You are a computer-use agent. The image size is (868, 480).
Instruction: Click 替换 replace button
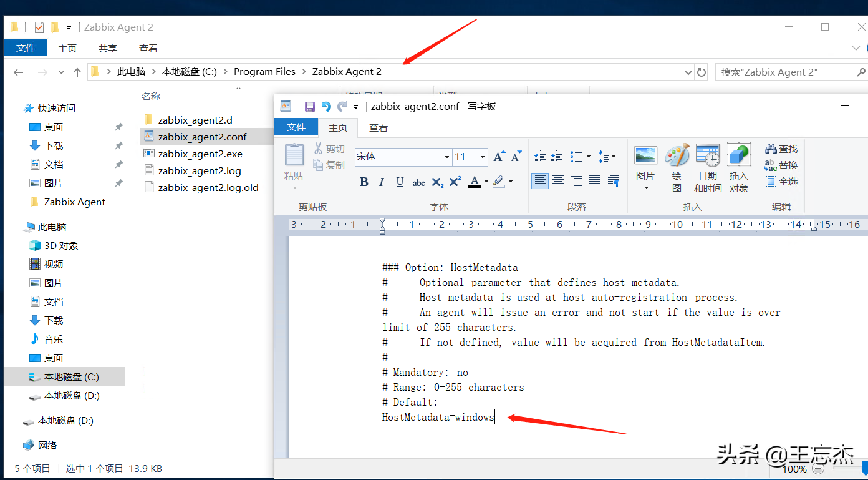[781, 165]
